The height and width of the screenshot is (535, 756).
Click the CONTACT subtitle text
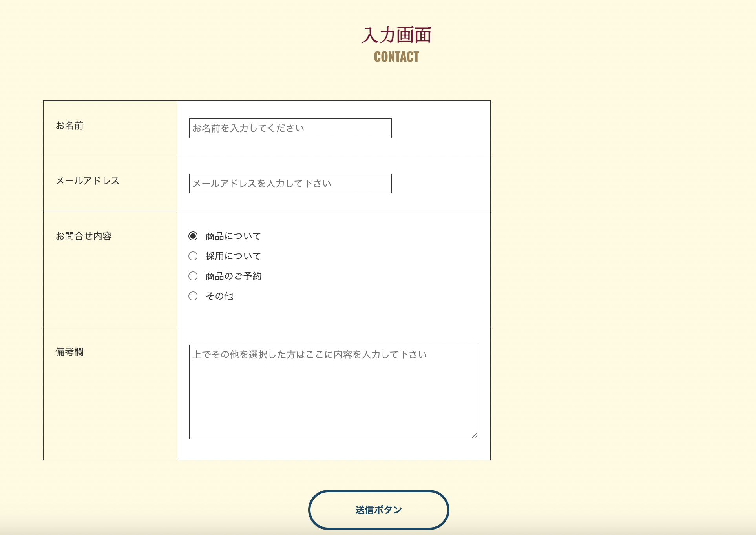[396, 57]
